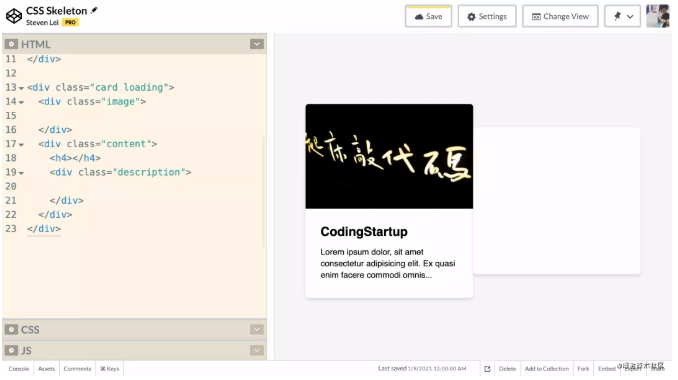Collapse code fold at line 13

coord(21,88)
